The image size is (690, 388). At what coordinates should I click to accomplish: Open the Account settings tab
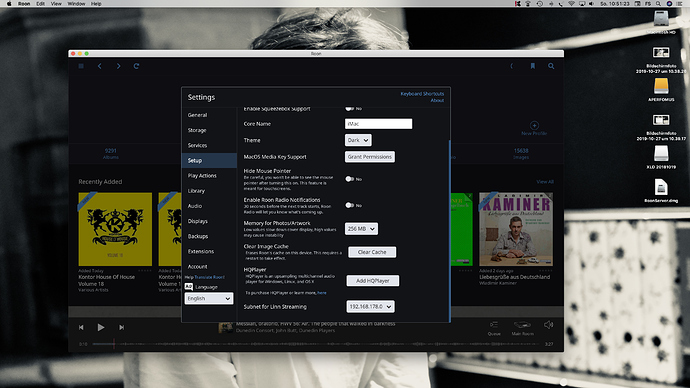(x=209, y=267)
